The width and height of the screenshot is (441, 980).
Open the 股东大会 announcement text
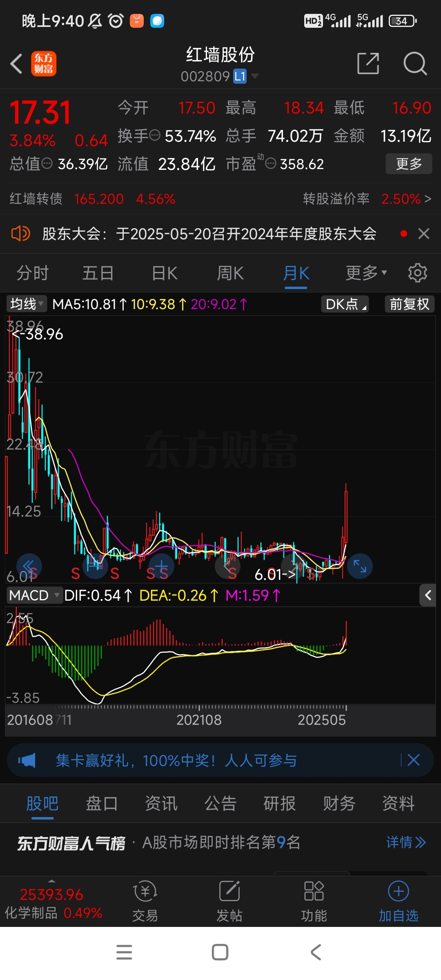click(x=209, y=234)
